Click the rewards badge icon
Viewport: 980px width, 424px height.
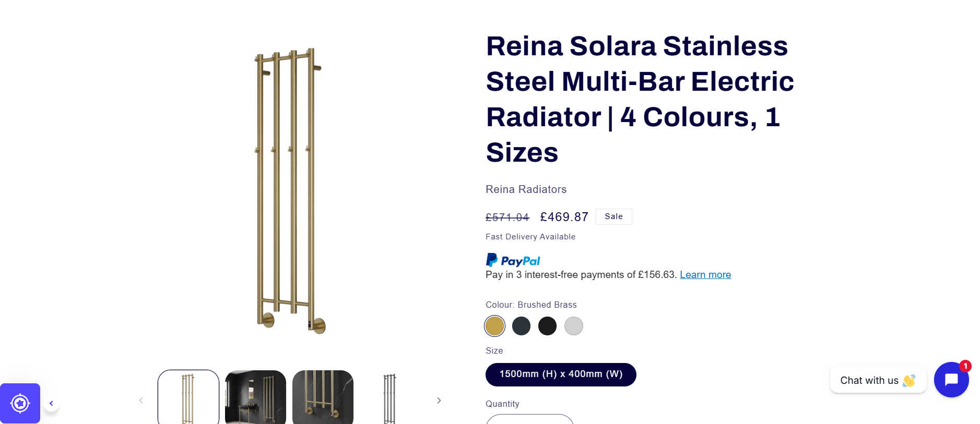(20, 403)
